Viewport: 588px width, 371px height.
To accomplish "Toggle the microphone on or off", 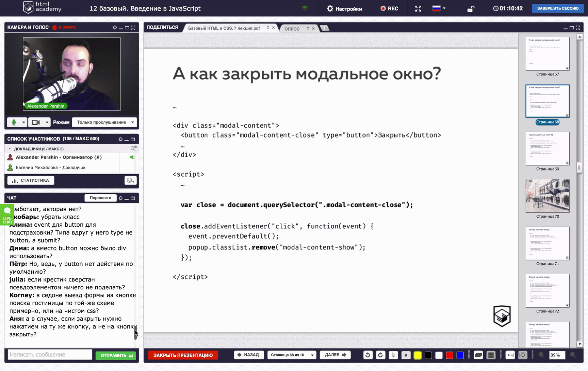I will 14,122.
